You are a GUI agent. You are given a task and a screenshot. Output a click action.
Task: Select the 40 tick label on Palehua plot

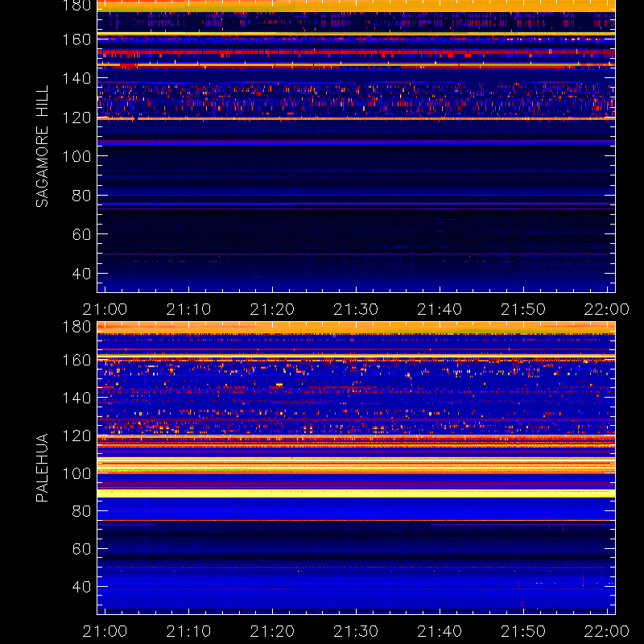coord(81,587)
